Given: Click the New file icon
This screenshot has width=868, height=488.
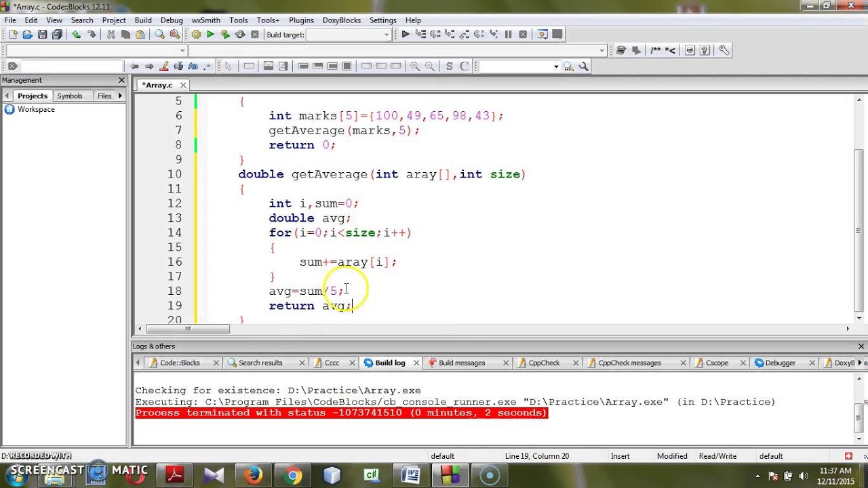Looking at the screenshot, I should [x=13, y=35].
